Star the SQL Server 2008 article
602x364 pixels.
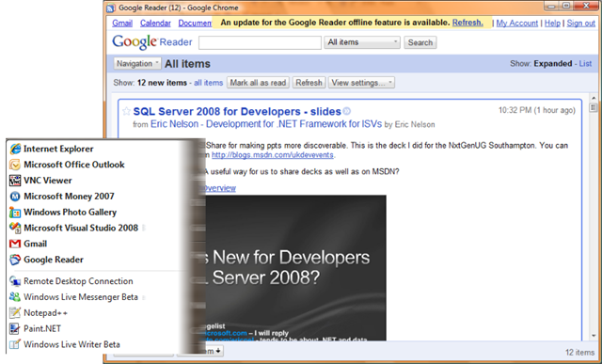point(126,111)
